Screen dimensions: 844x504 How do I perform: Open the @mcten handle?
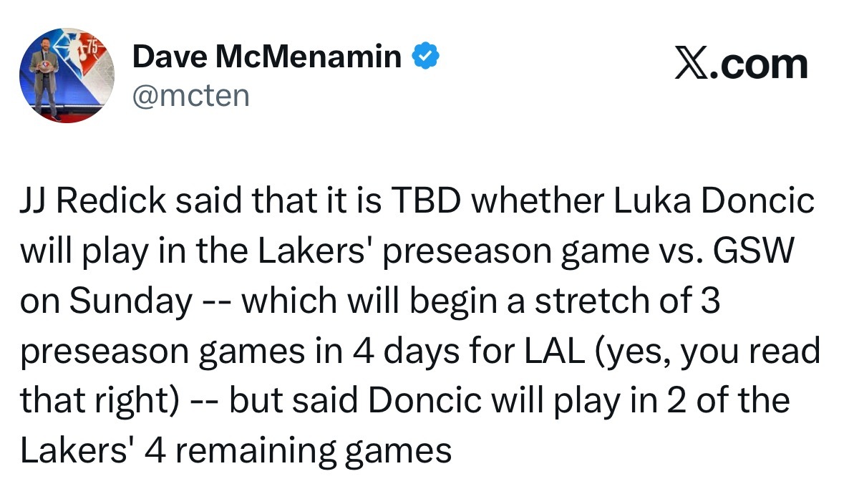point(191,96)
